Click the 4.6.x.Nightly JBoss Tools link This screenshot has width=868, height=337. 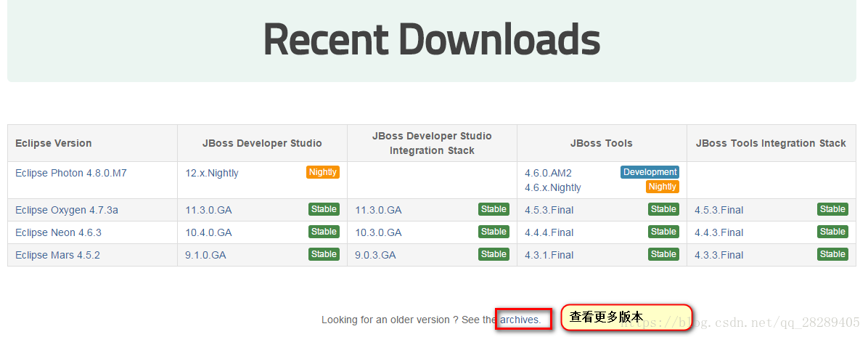tap(552, 187)
